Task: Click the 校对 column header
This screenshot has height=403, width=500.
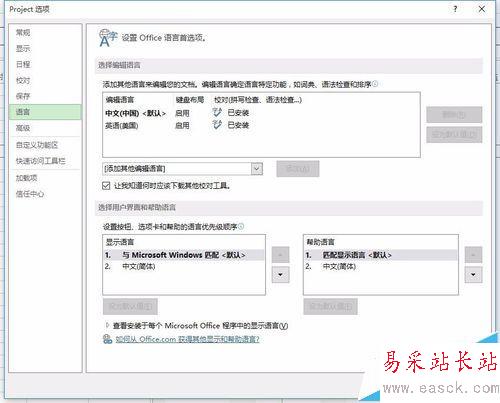Action: (258, 100)
